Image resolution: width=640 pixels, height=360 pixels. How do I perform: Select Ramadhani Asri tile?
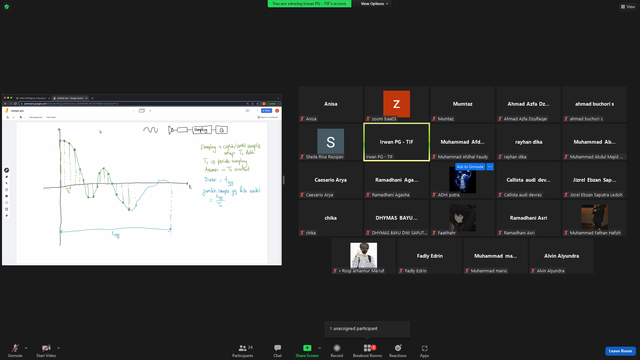pos(528,218)
